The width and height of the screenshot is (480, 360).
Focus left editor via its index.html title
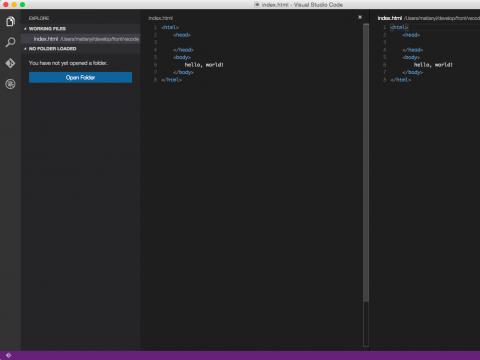[x=161, y=18]
